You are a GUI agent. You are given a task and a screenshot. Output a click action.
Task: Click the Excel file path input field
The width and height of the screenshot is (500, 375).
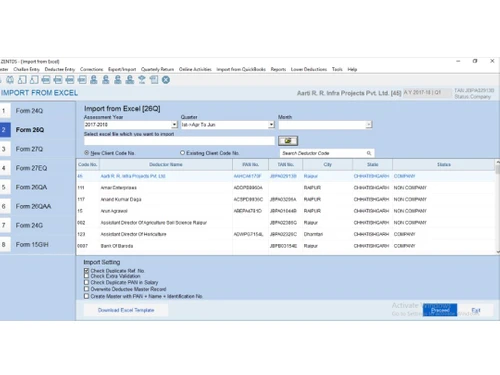pyautogui.click(x=179, y=141)
